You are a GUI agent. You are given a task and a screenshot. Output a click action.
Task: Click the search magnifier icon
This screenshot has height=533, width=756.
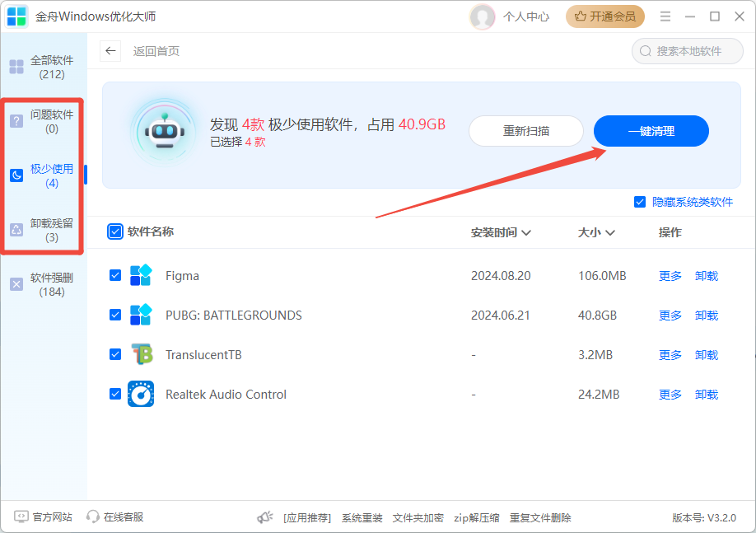(x=645, y=51)
